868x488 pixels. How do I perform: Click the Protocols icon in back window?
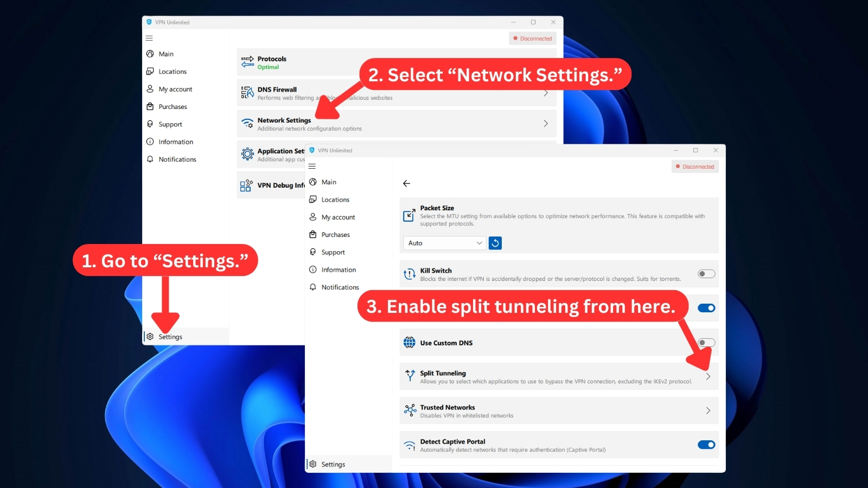pos(247,62)
